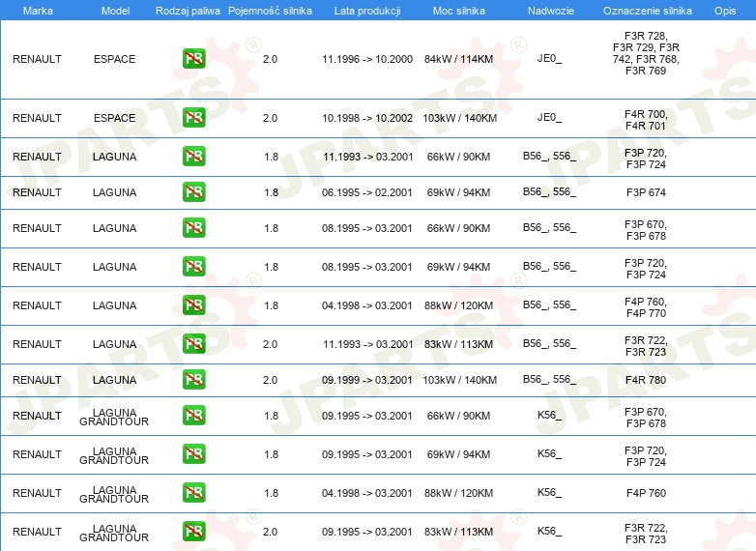Select the F4R 700, F4R 701 engine code cell
This screenshot has width=756, height=551.
(x=646, y=119)
